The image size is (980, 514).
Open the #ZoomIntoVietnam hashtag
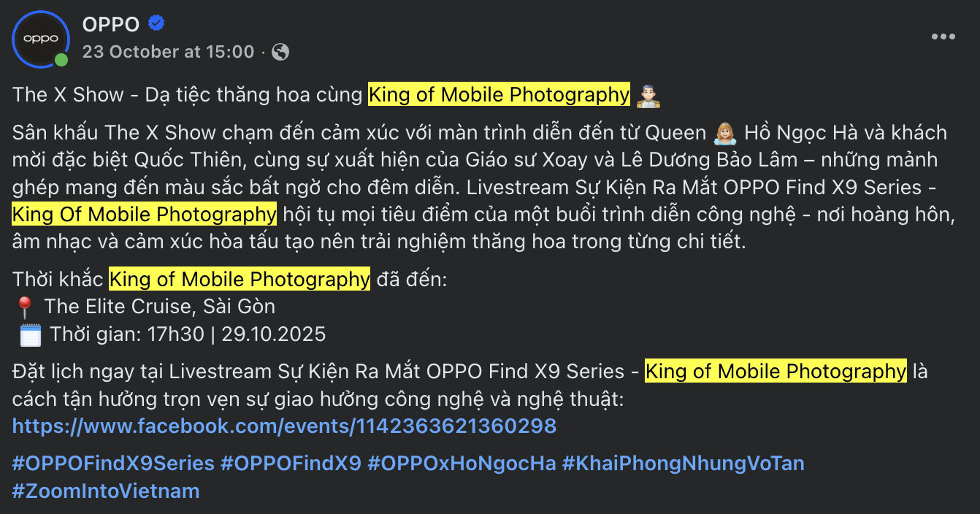coord(106,491)
